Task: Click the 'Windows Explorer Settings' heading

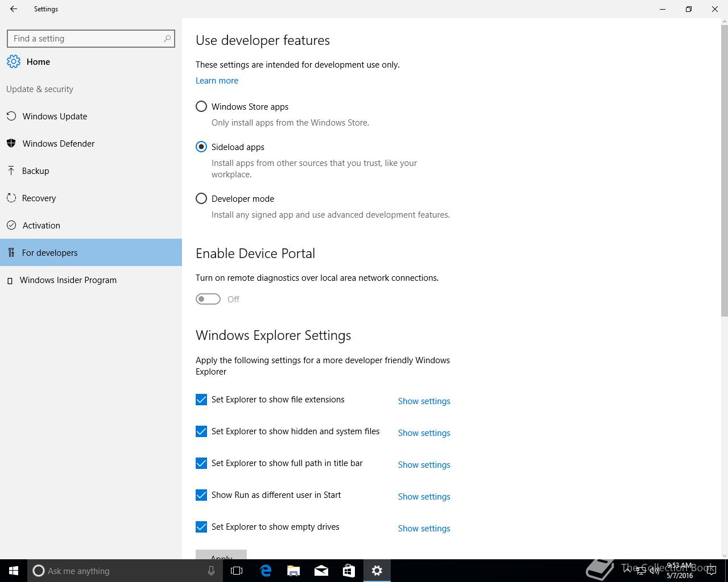Action: point(273,335)
